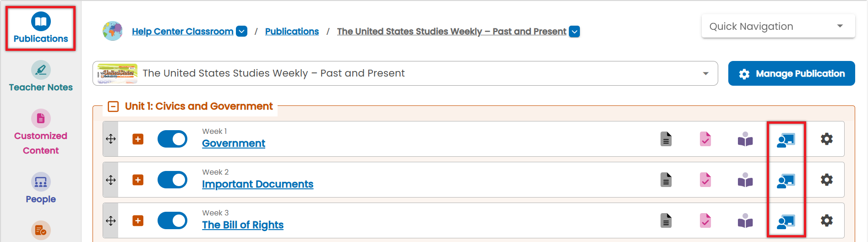Open the Help Center Classroom chevron menu

point(241,31)
